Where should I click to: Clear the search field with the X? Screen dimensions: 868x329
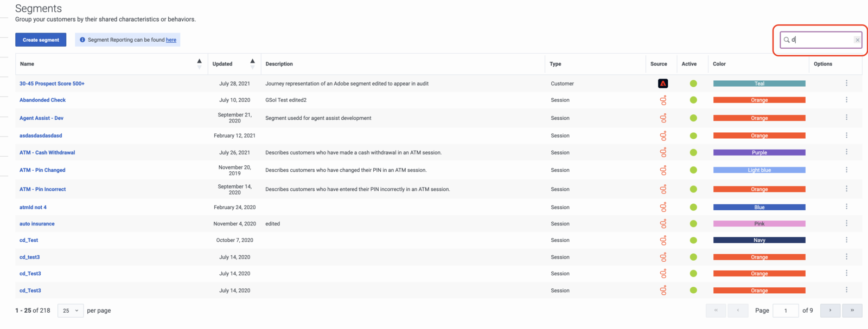pos(857,40)
